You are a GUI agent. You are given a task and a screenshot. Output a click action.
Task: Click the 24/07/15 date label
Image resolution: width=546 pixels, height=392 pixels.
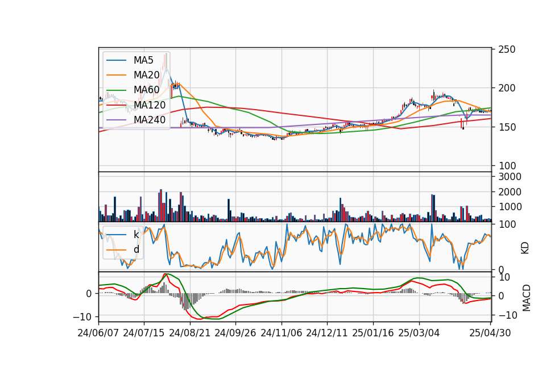coord(144,333)
